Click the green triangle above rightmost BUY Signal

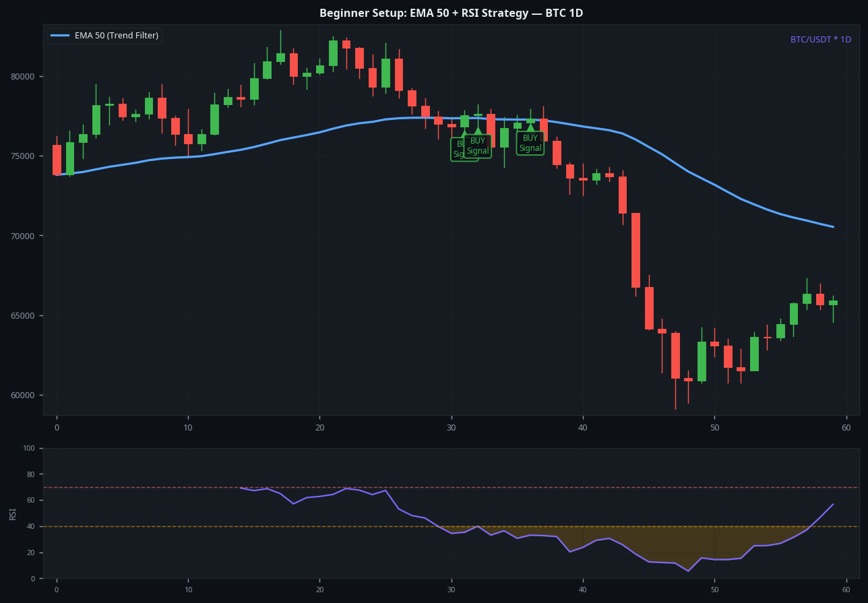click(530, 127)
